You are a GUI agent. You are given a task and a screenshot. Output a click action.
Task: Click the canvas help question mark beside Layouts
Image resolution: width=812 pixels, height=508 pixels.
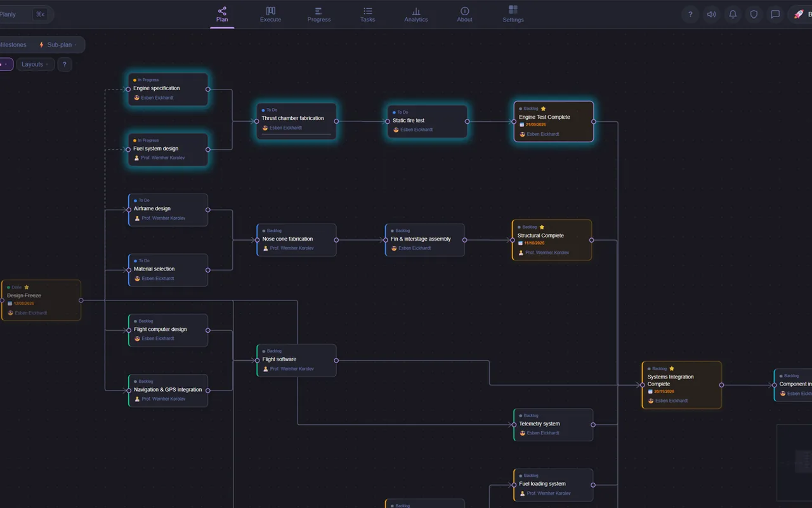pos(64,64)
